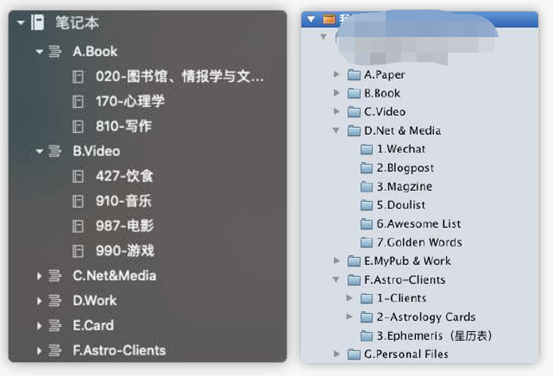Click the 2.Blogpost folder icon
This screenshot has width=553, height=376.
pos(367,168)
